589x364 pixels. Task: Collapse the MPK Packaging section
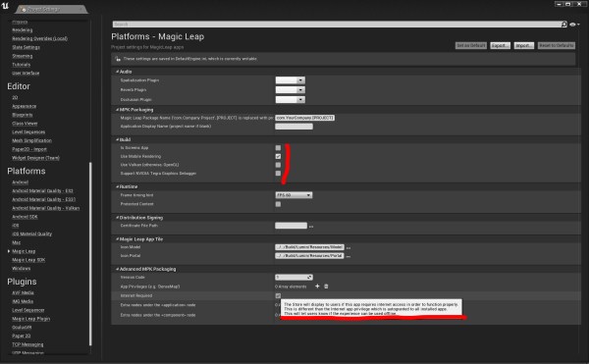click(x=117, y=110)
